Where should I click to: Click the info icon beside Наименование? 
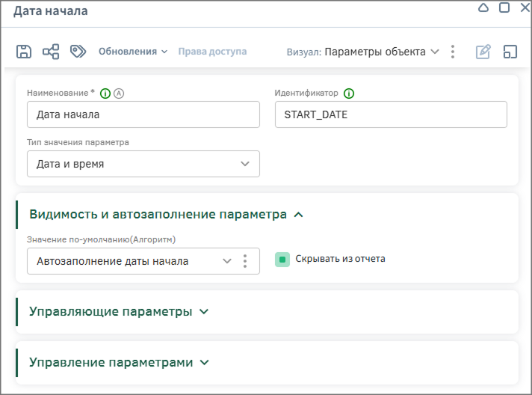coord(105,94)
